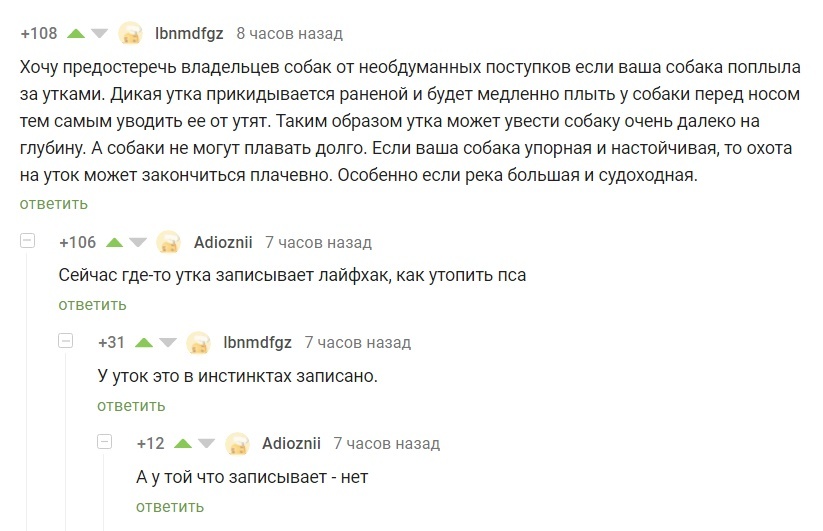Downvote the comment rated +106
This screenshot has height=531, width=823.
click(x=137, y=242)
